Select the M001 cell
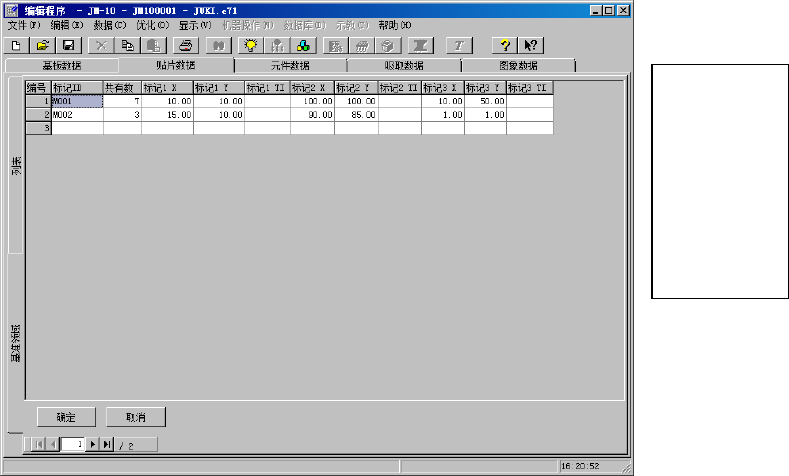 click(77, 101)
